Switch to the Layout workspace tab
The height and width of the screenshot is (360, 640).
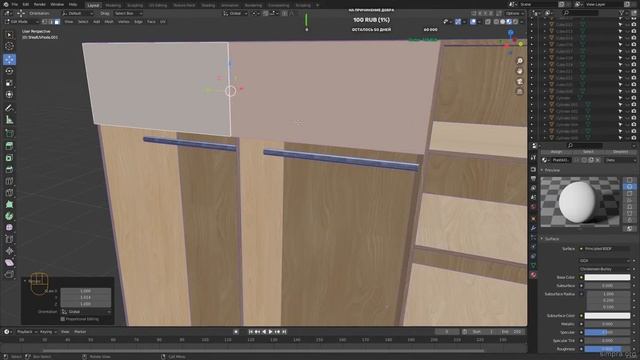93,5
